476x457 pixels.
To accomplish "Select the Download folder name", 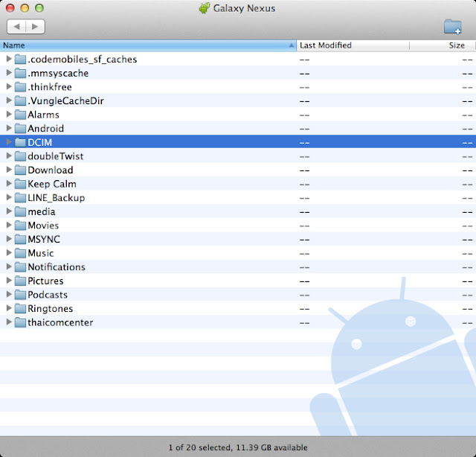I will click(x=51, y=170).
